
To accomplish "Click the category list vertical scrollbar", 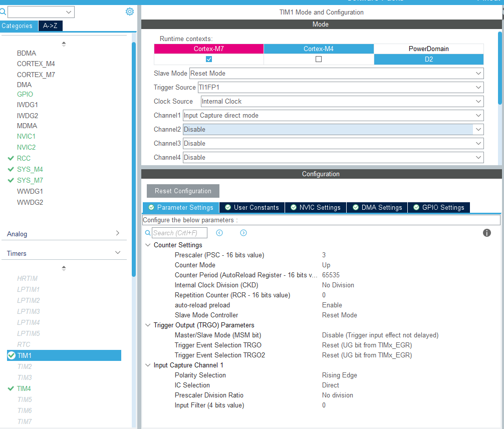I will [134, 159].
